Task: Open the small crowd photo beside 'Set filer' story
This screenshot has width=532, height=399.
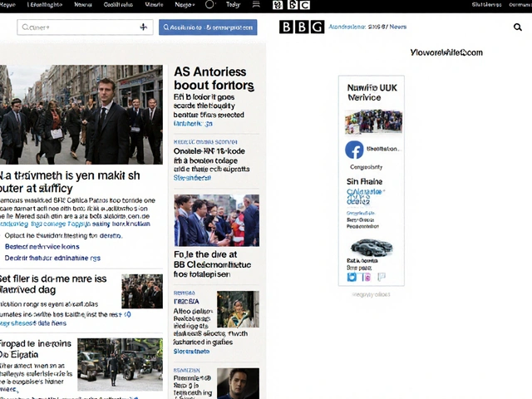Action: (142, 292)
